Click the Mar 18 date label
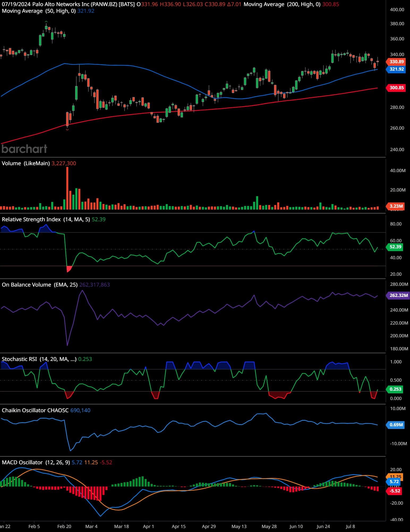The width and height of the screenshot is (410, 532). (121, 526)
